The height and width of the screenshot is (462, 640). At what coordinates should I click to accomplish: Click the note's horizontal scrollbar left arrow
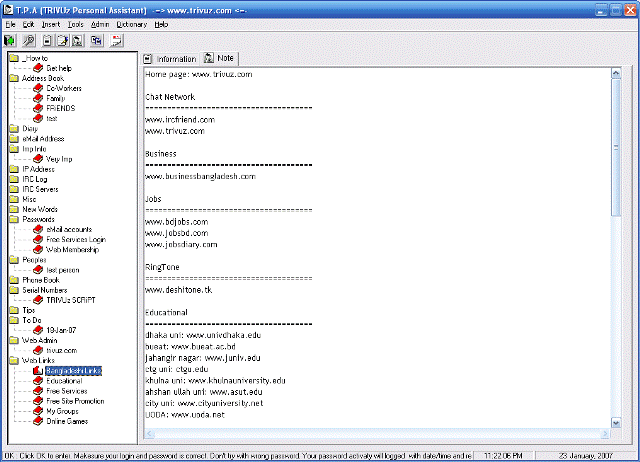(149, 433)
